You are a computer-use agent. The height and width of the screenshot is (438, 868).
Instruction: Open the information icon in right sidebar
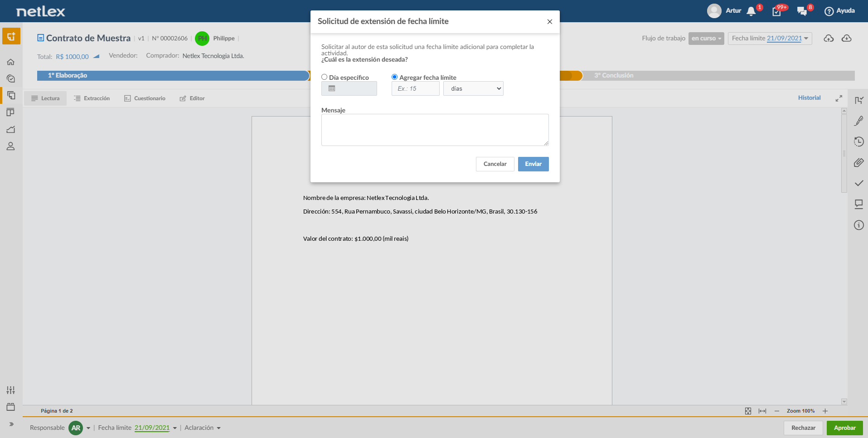coord(858,225)
